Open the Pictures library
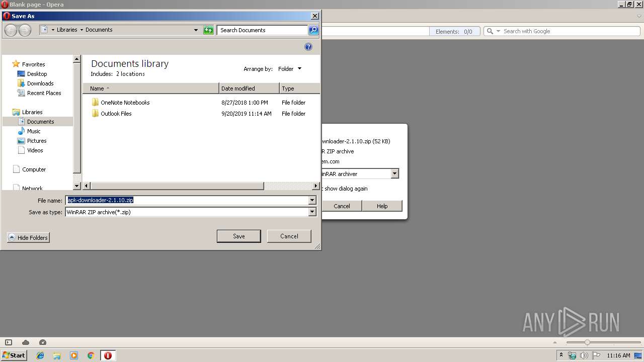The image size is (644, 362). click(x=37, y=141)
